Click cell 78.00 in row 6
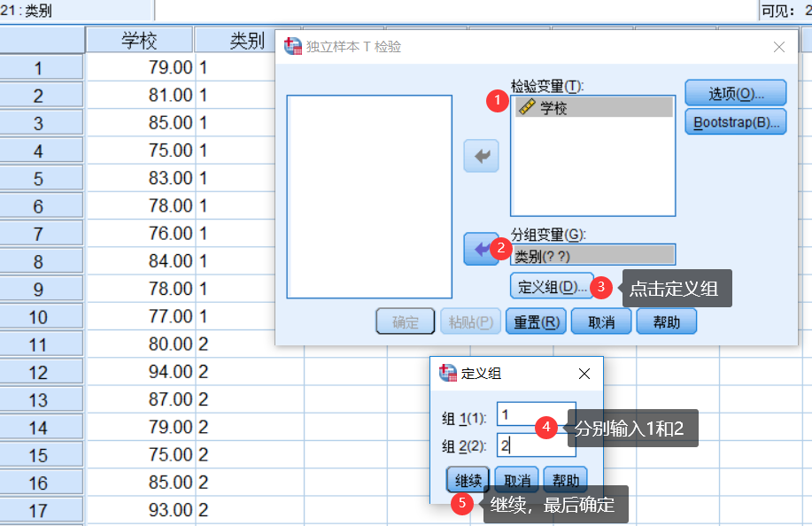 [x=140, y=205]
